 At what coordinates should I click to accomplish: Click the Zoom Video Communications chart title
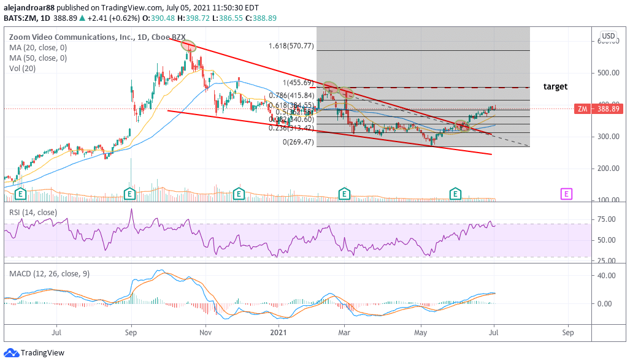[98, 37]
